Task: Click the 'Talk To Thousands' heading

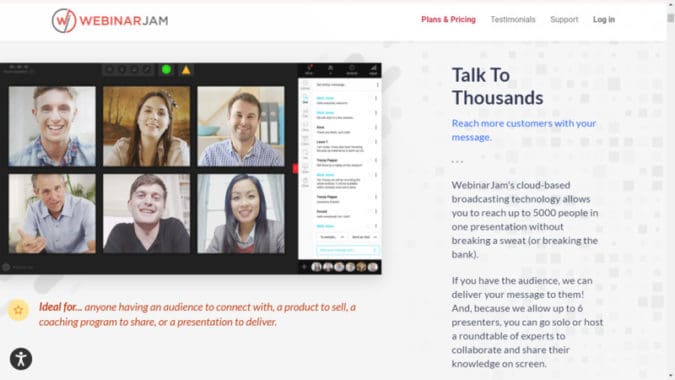Action: click(497, 87)
